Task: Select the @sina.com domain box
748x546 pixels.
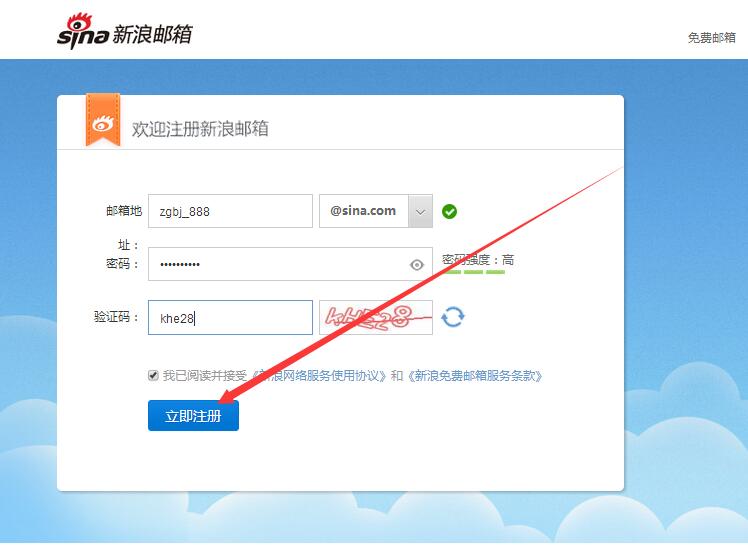Action: click(x=364, y=211)
